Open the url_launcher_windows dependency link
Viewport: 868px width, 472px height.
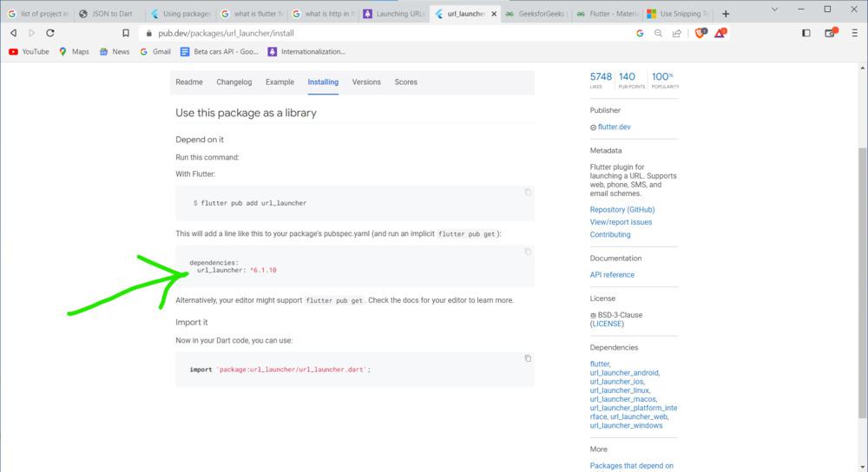click(x=626, y=425)
